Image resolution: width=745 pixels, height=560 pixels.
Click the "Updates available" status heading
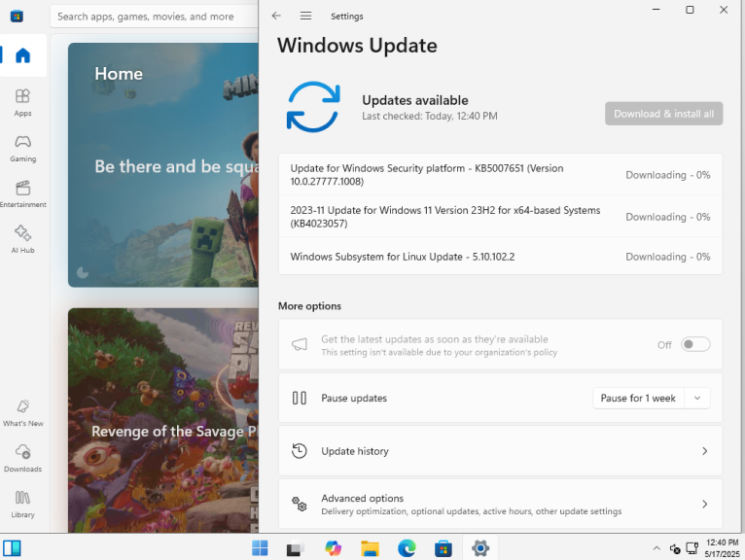[x=415, y=100]
